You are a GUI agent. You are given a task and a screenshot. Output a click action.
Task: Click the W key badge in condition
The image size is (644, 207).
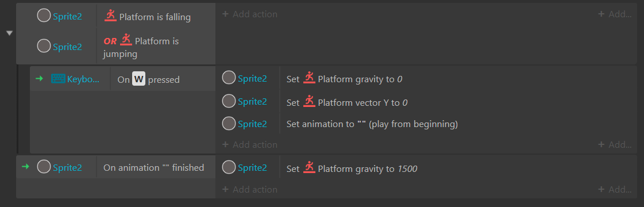139,79
